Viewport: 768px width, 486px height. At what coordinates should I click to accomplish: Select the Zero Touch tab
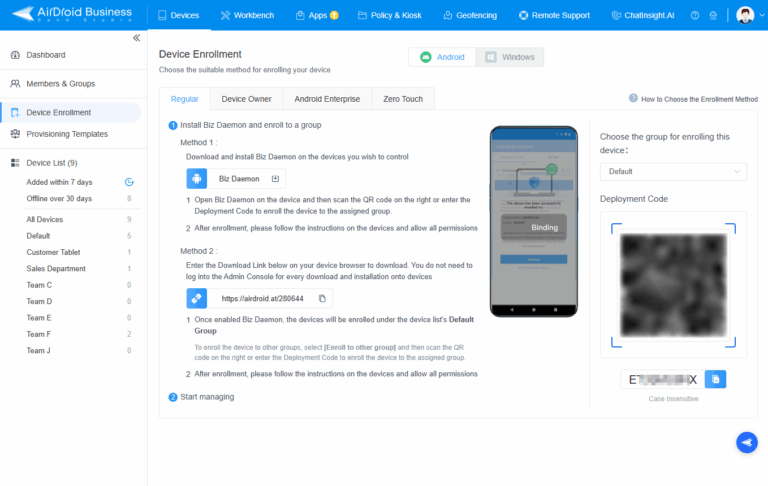(x=403, y=99)
